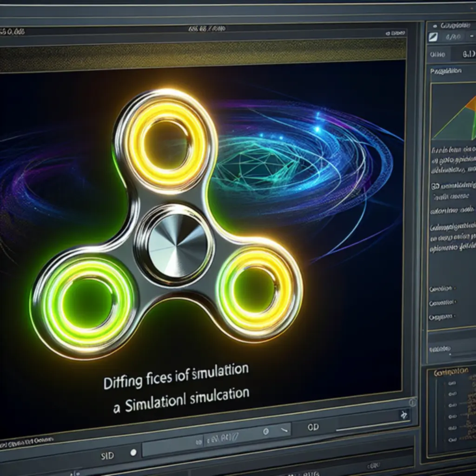This screenshot has width=476, height=476.
Task: Select the Other tab at the panel top
Action: click(x=438, y=54)
